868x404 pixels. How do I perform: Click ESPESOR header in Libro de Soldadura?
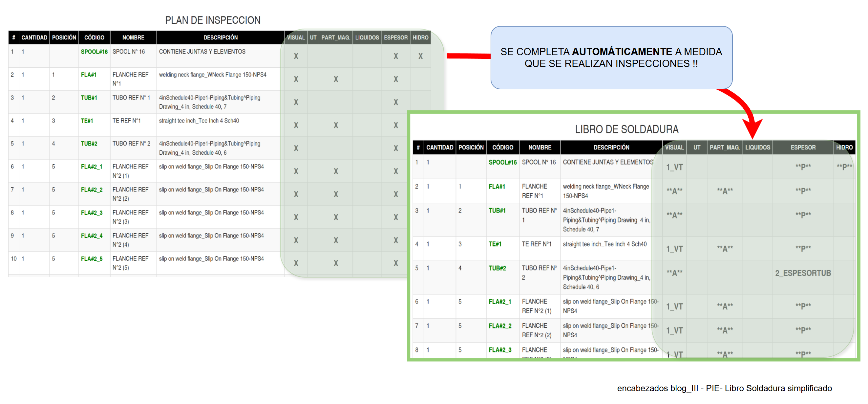tap(803, 147)
